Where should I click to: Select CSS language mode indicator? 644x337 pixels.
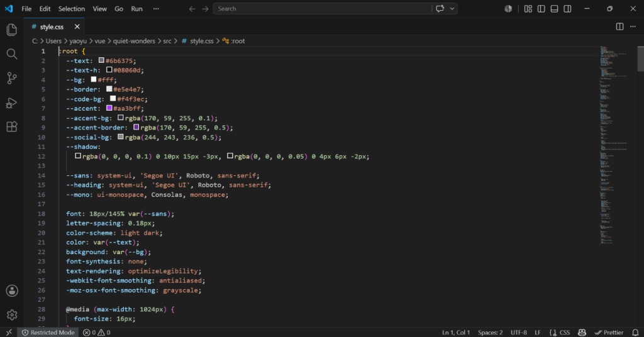point(560,333)
